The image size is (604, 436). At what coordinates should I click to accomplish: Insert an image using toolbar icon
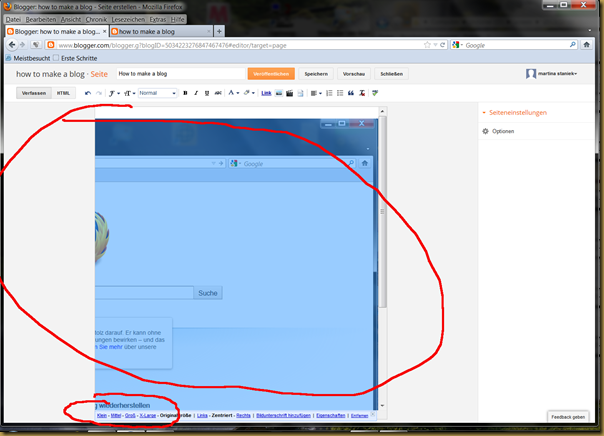click(279, 93)
